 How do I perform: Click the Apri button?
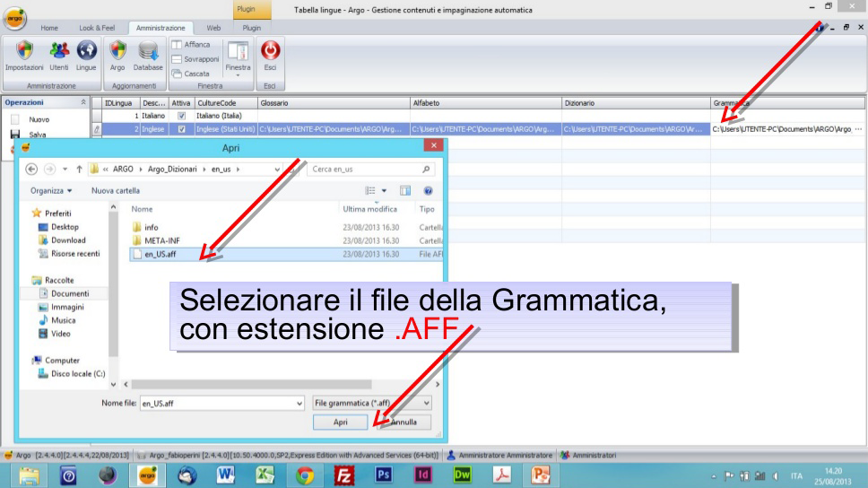341,423
